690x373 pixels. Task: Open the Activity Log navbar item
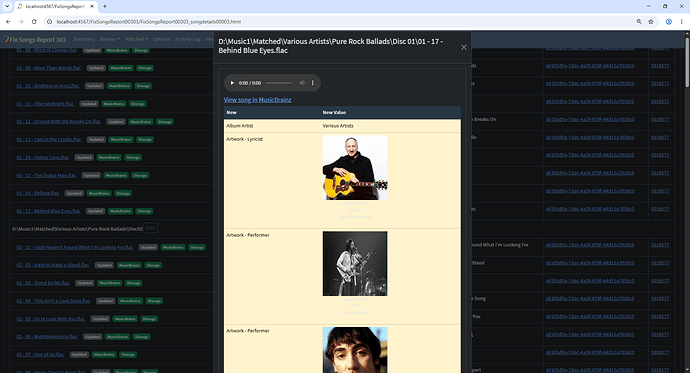[x=187, y=39]
